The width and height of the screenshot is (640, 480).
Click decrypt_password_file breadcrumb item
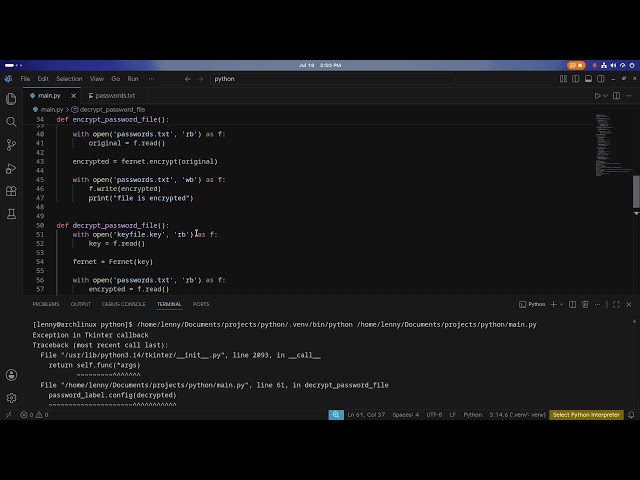point(112,109)
